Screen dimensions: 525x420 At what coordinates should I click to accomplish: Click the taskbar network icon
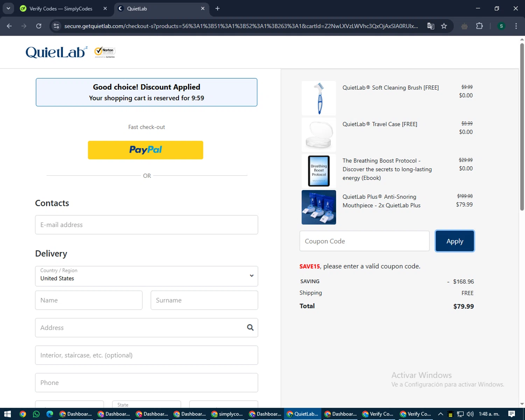460,414
